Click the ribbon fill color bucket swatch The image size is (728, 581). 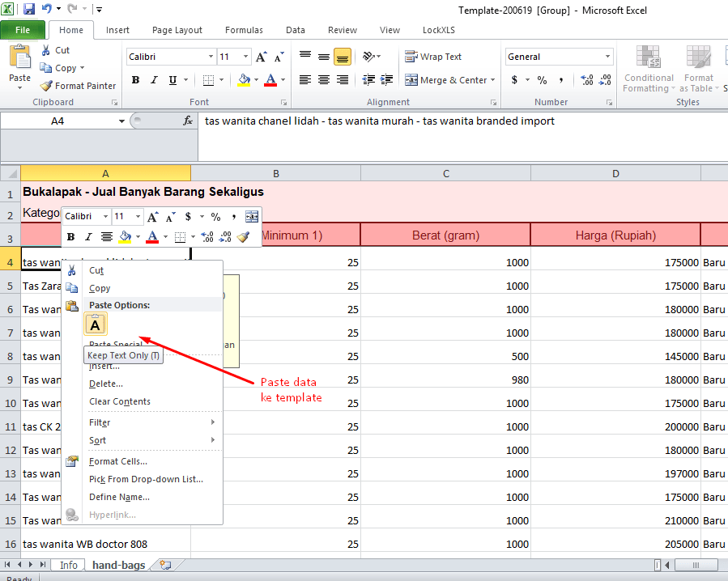(x=244, y=80)
